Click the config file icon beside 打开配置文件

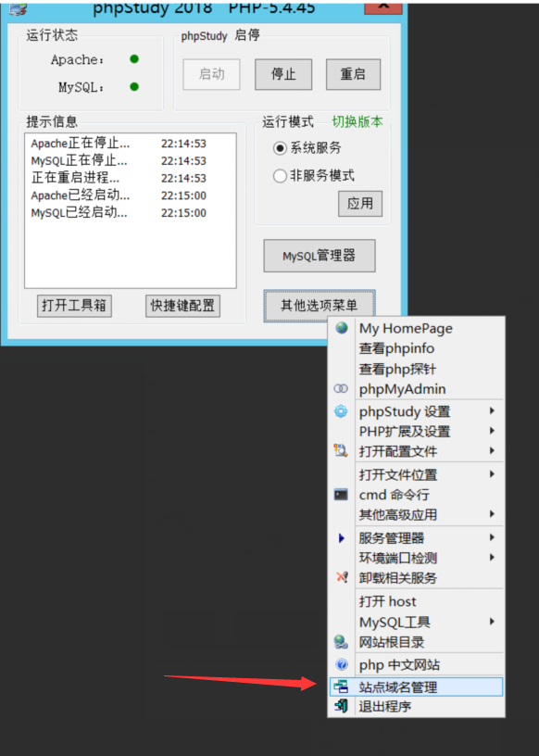[341, 451]
